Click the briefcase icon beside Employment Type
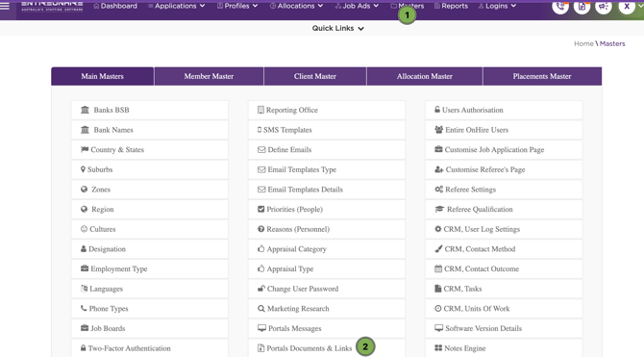644x357 pixels. point(85,268)
